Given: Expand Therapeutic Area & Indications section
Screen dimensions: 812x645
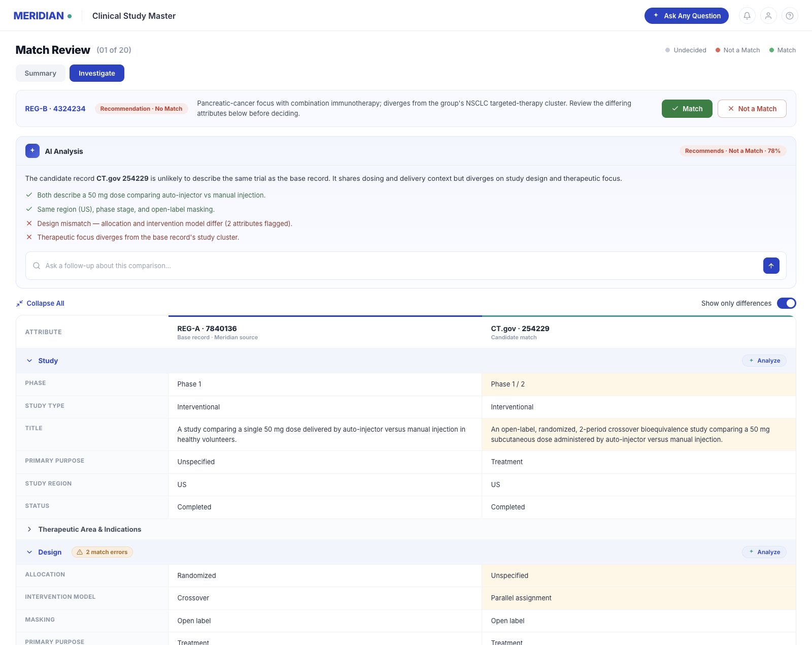Looking at the screenshot, I should (406, 529).
